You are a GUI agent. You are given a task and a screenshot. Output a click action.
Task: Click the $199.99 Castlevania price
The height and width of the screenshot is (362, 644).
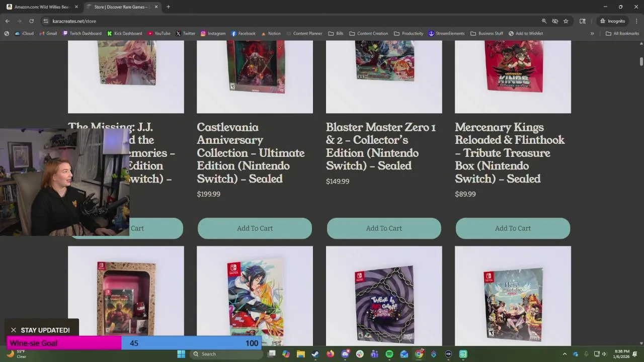point(209,194)
